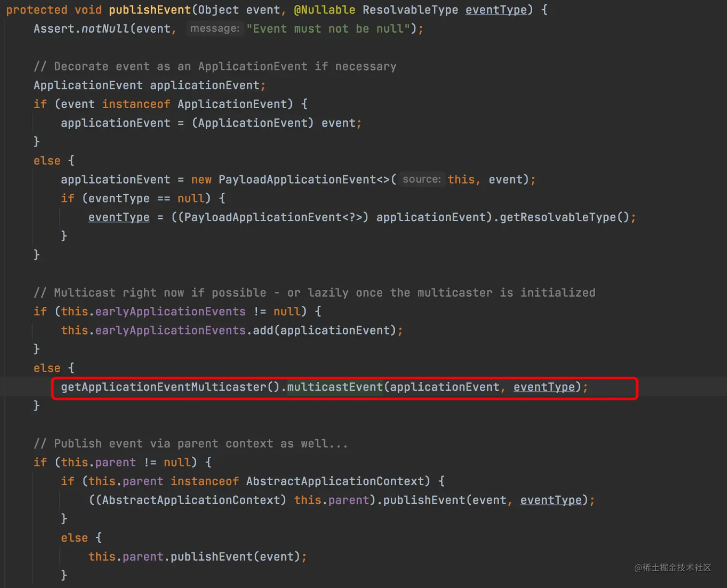This screenshot has height=588, width=727.
Task: Click the 'message:' parameter hint
Action: 215,28
